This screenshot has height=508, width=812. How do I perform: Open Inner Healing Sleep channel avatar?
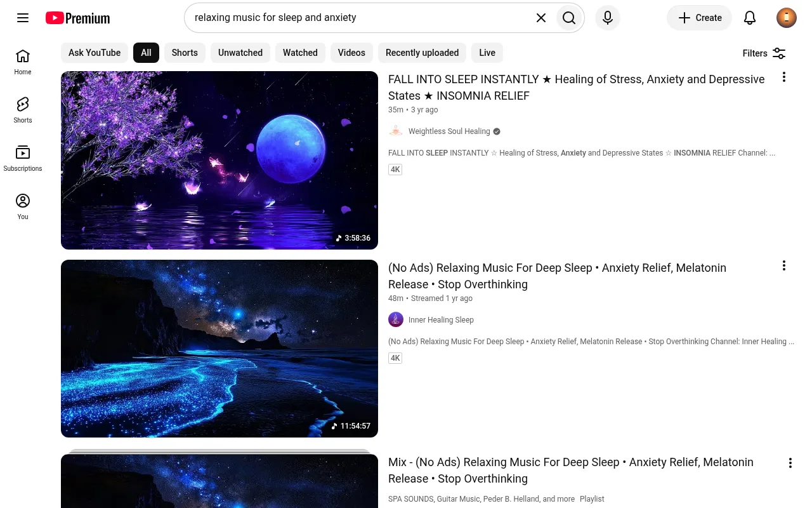396,319
